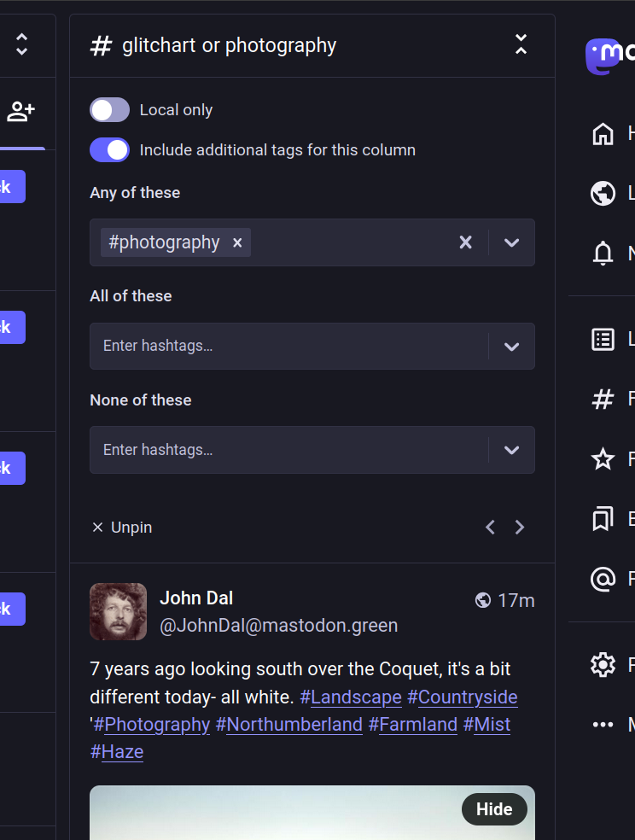
Task: Collapse the glitchart or photography column settings
Action: [521, 45]
